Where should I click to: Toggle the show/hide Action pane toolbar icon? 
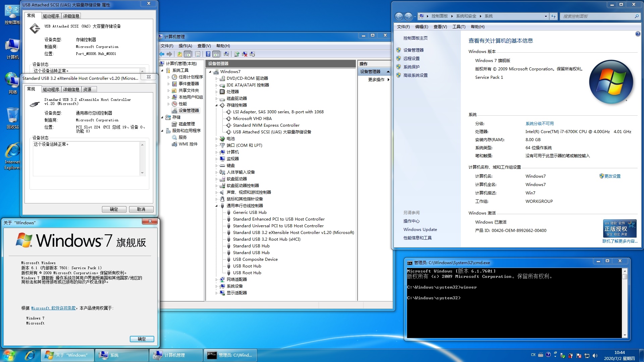coord(216,54)
